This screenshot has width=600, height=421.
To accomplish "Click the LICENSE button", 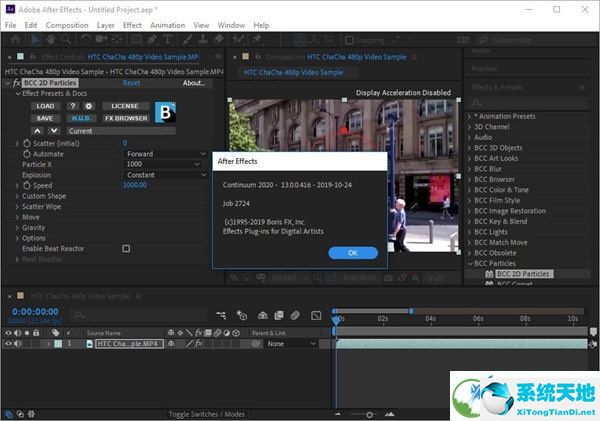I will 125,106.
